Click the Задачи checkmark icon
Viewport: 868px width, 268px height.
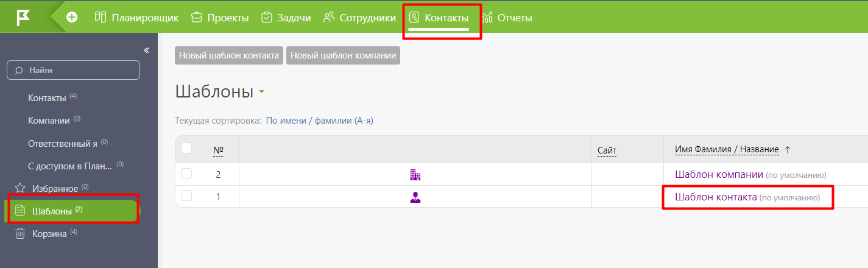click(266, 18)
